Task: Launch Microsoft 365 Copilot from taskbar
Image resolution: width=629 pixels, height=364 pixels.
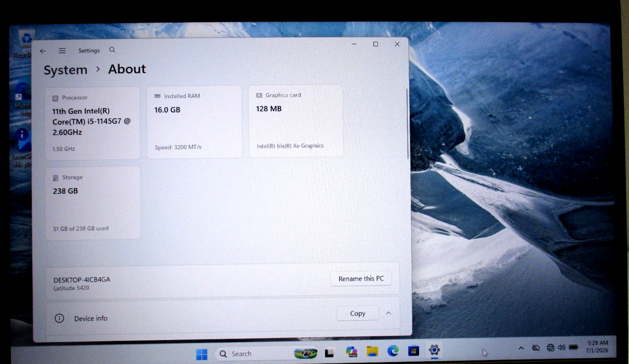Action: click(x=351, y=352)
